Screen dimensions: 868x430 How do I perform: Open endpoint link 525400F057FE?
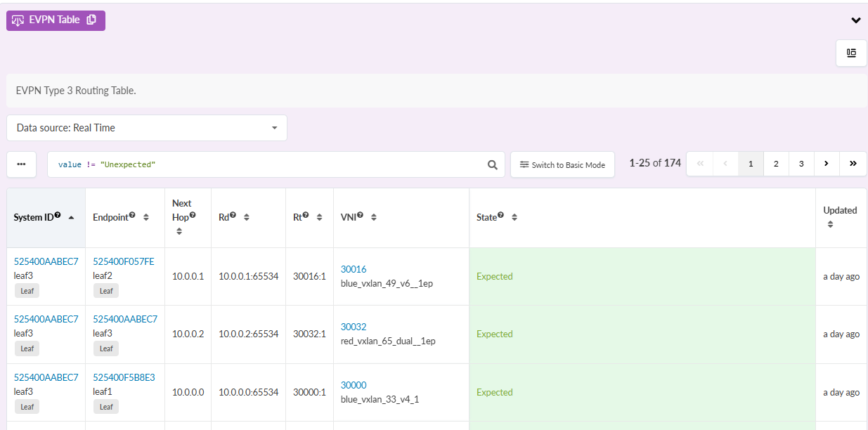point(124,261)
